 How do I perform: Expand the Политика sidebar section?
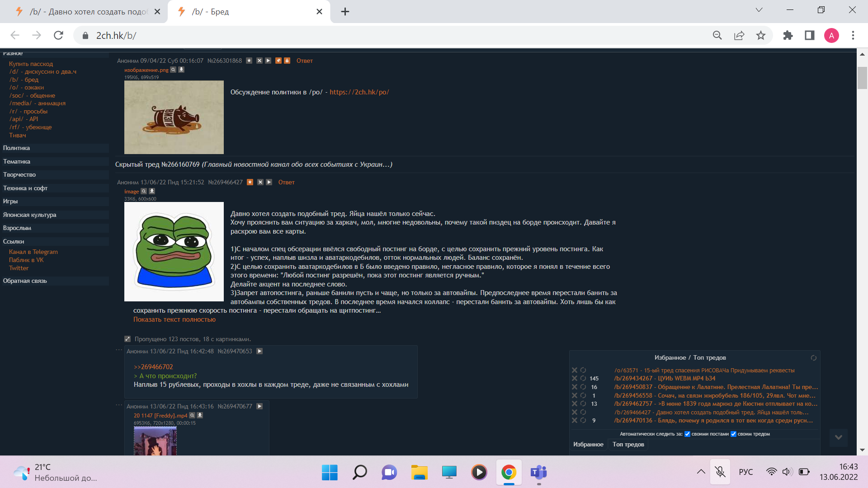tap(55, 148)
